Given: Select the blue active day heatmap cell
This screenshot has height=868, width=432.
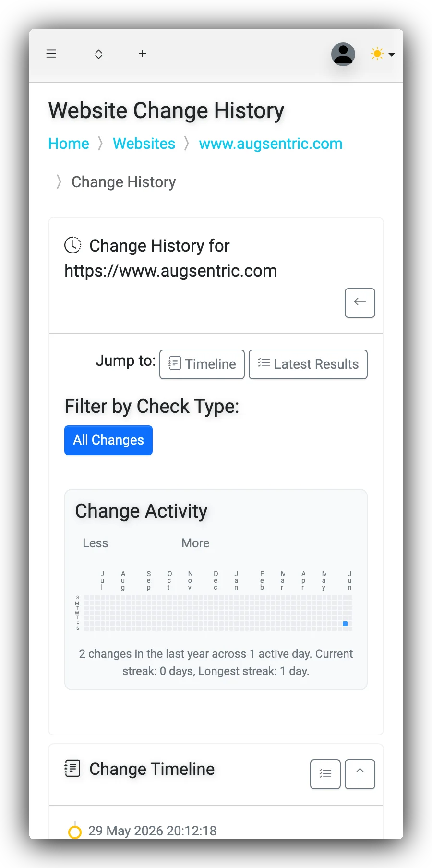Looking at the screenshot, I should 345,623.
